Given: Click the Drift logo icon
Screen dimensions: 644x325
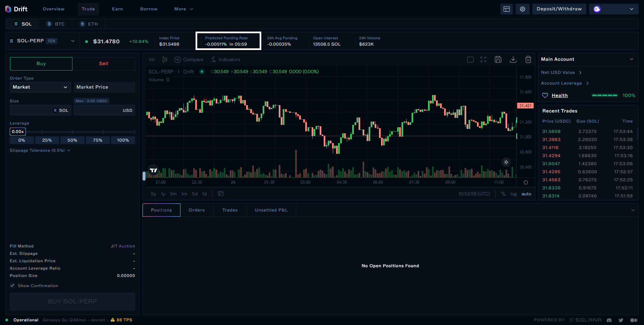Looking at the screenshot, I should click(x=8, y=9).
